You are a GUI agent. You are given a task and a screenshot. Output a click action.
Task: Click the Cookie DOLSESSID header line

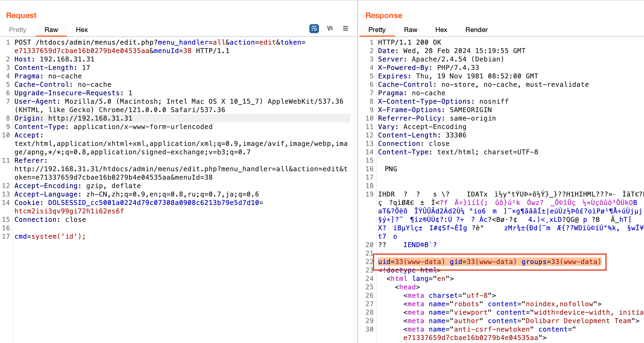tap(139, 203)
